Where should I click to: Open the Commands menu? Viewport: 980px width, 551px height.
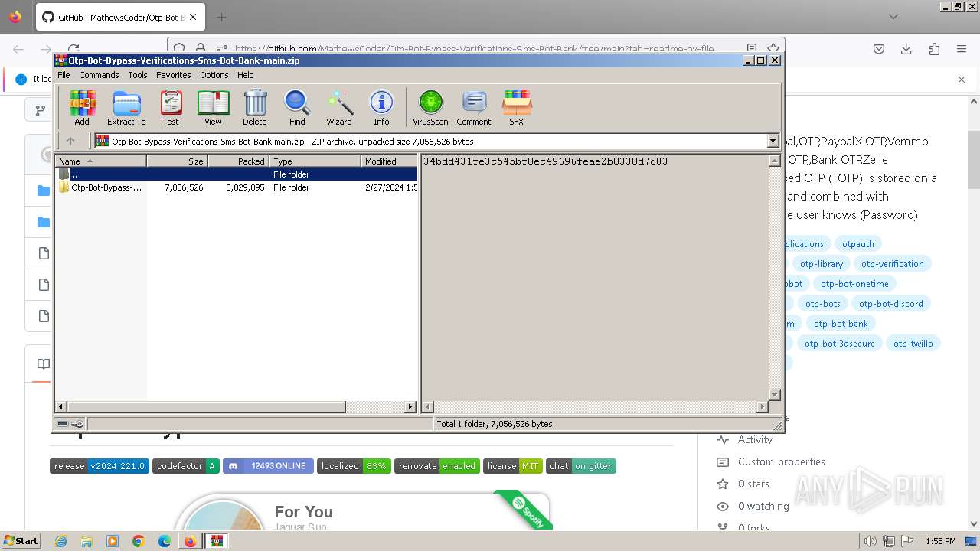tap(99, 75)
